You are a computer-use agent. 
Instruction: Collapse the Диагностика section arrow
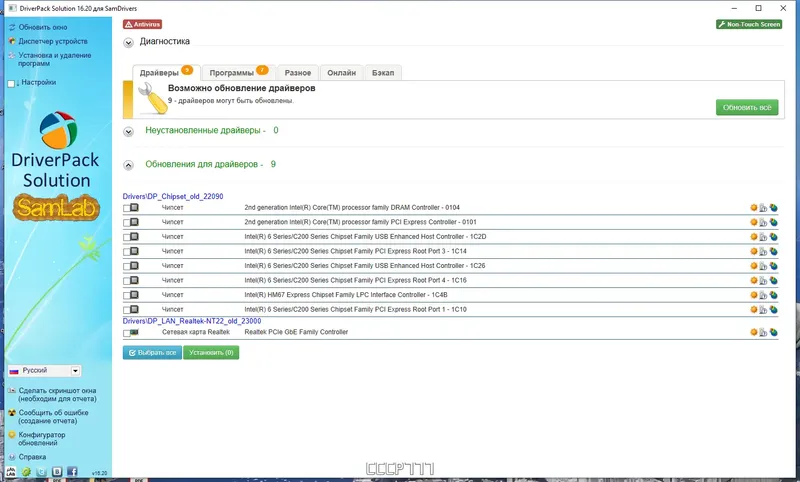(x=129, y=42)
